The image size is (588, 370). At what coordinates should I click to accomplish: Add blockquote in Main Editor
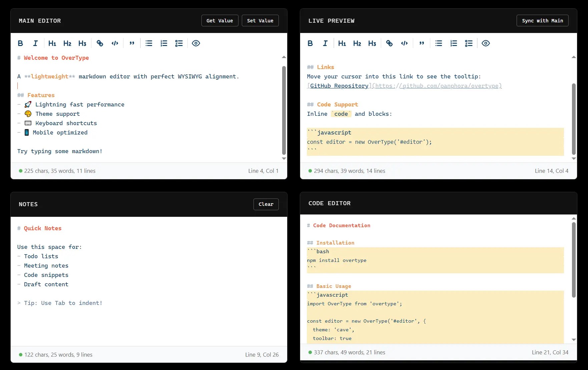(132, 43)
